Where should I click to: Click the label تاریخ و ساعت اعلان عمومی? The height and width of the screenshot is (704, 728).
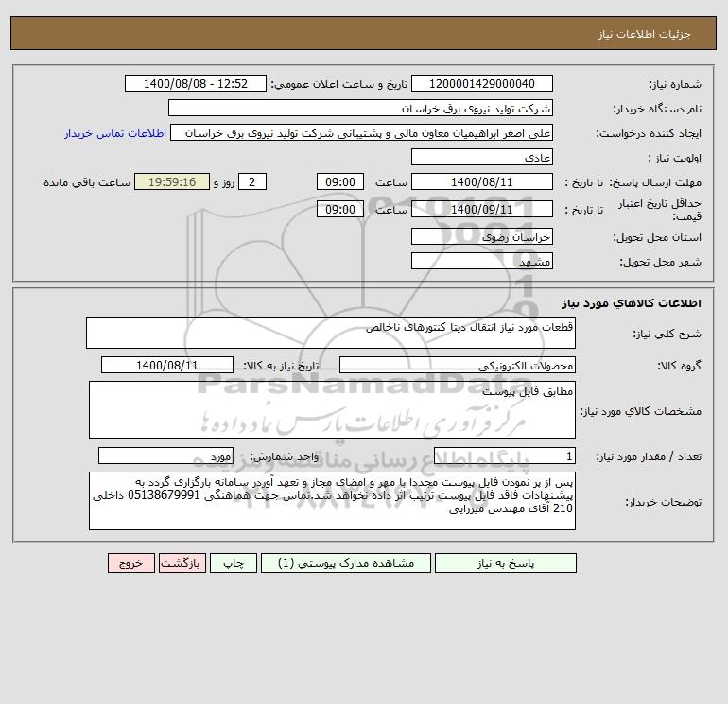tap(338, 84)
